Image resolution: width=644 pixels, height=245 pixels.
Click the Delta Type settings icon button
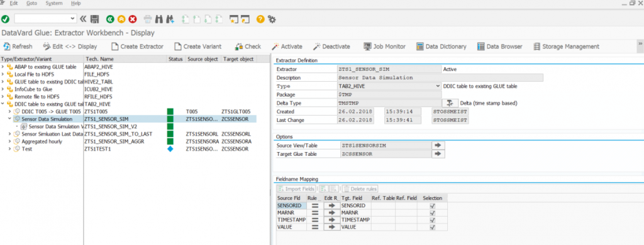click(x=450, y=103)
